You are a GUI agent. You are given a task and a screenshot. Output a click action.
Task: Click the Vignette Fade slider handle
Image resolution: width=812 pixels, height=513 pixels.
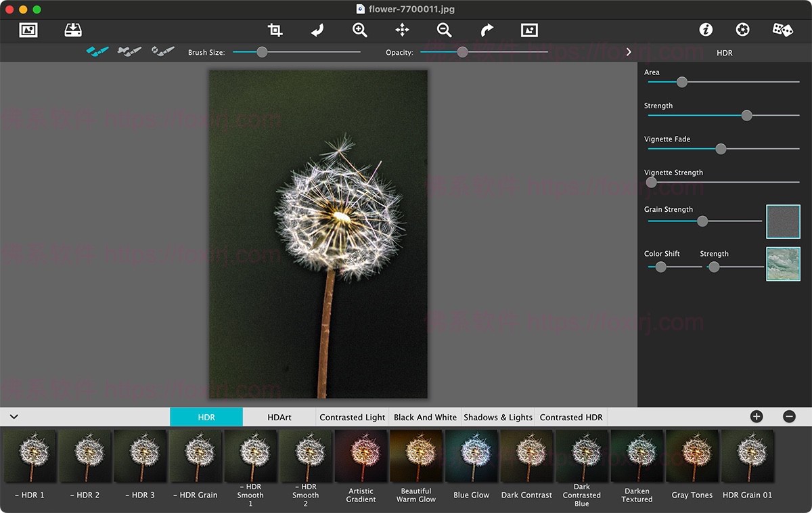[x=721, y=149]
